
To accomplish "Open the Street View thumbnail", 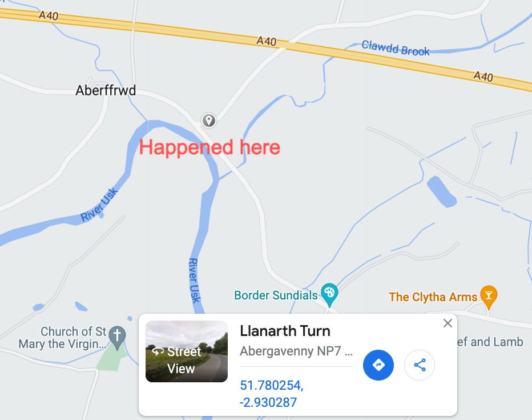I will (x=187, y=351).
